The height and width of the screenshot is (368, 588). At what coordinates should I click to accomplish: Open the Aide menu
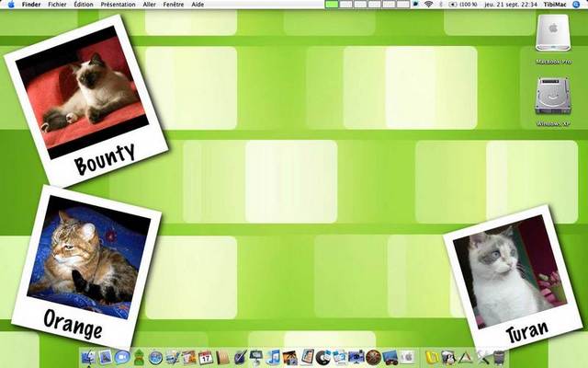coord(198,5)
